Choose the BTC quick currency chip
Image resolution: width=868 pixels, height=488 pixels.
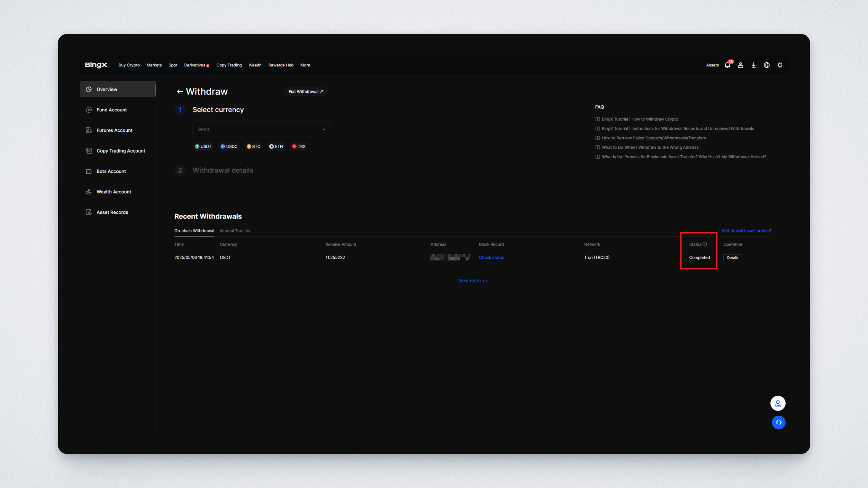[253, 147]
